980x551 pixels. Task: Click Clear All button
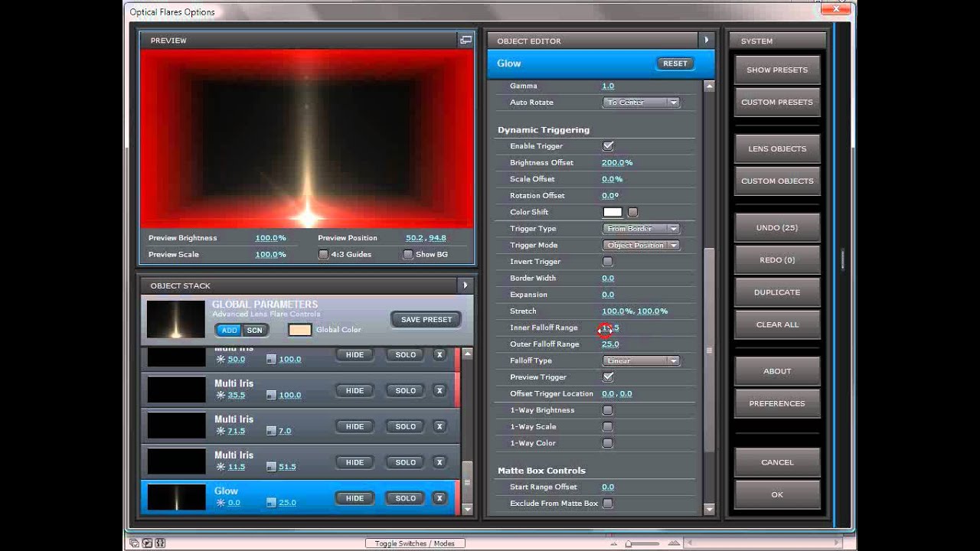(x=777, y=324)
